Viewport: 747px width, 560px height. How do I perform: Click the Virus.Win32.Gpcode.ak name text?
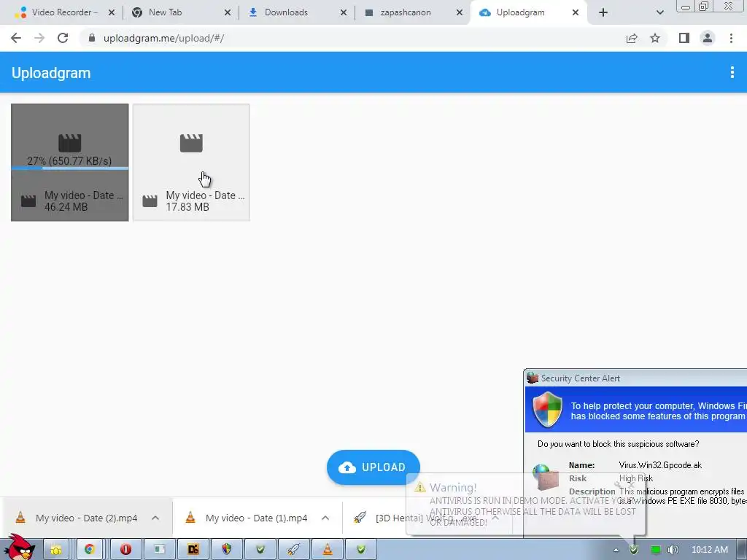click(660, 465)
